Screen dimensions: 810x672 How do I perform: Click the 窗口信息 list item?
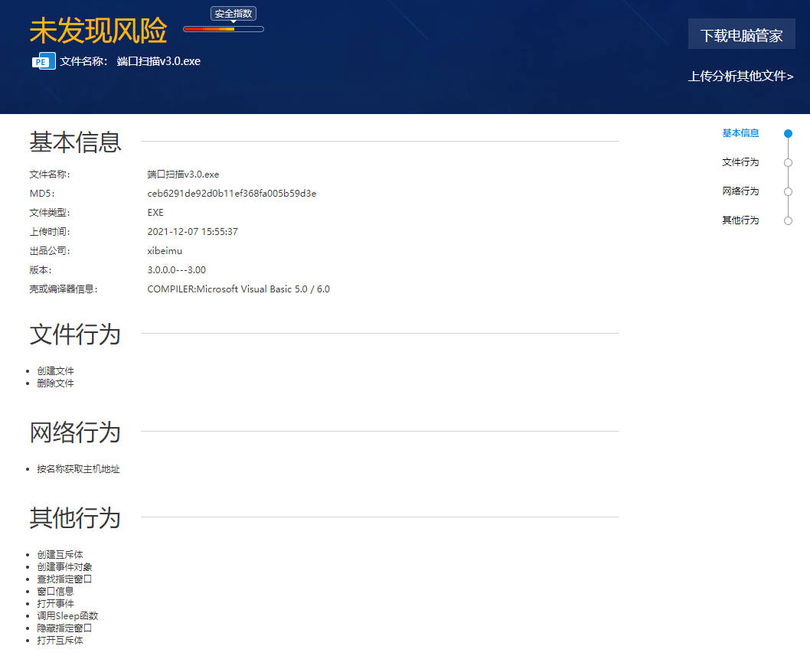[55, 591]
